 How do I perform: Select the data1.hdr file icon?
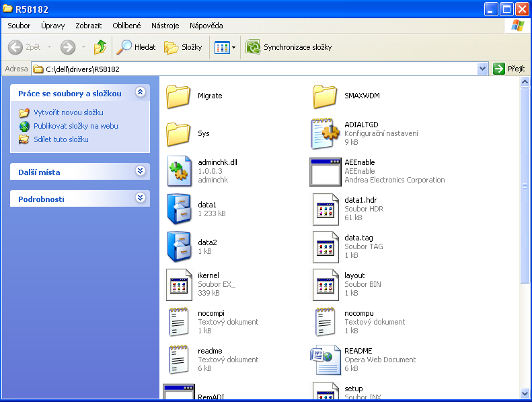click(x=326, y=209)
